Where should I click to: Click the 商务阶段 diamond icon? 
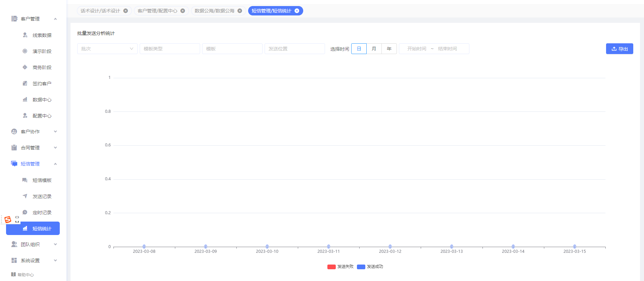pyautogui.click(x=25, y=67)
